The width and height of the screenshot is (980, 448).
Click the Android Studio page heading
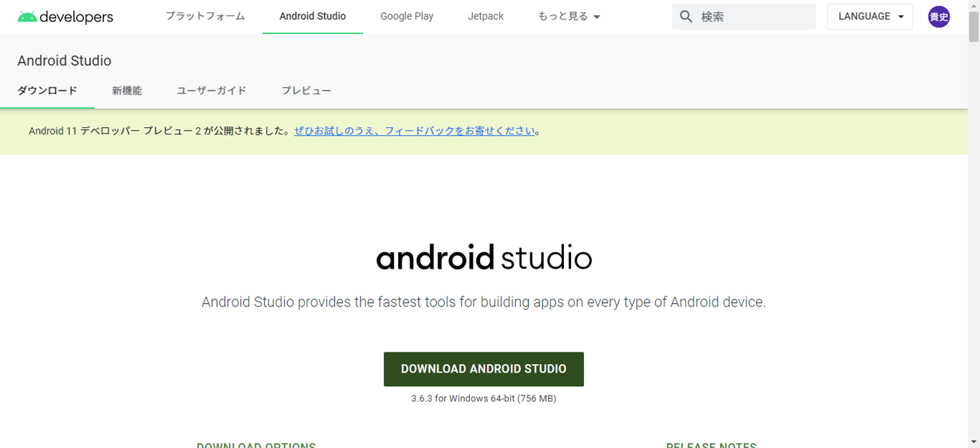[x=65, y=61]
